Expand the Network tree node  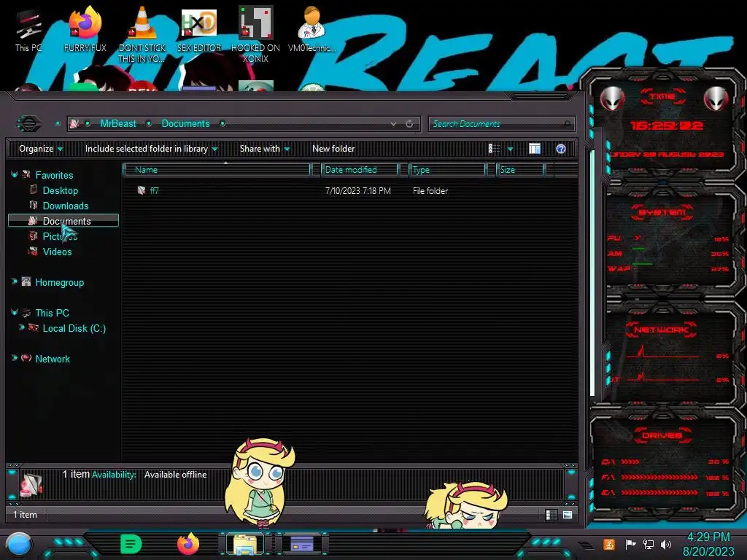pyautogui.click(x=15, y=358)
